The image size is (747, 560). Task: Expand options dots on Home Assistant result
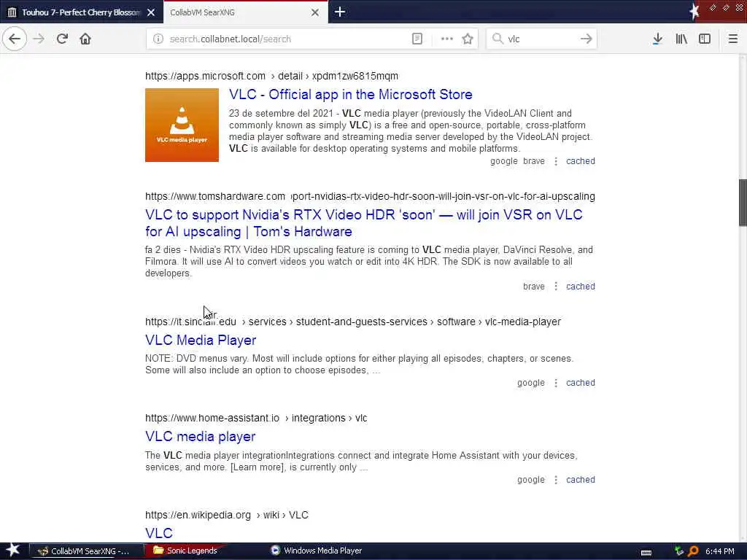pos(555,480)
